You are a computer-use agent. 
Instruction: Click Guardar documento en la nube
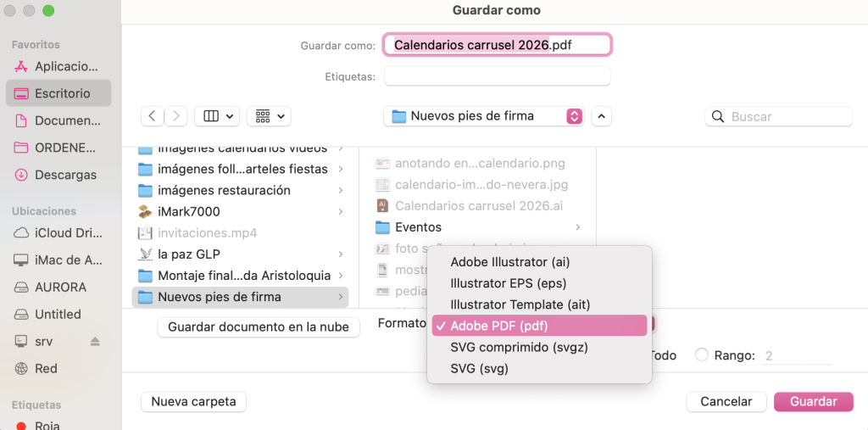pos(259,327)
